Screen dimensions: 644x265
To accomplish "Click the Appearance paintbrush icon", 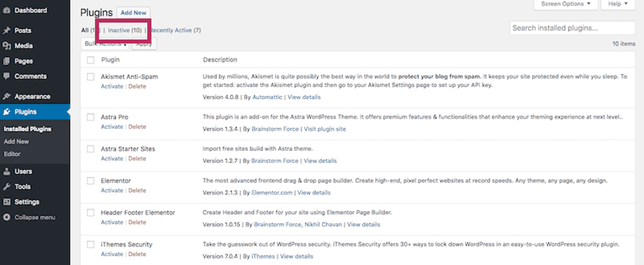I will pos(6,97).
